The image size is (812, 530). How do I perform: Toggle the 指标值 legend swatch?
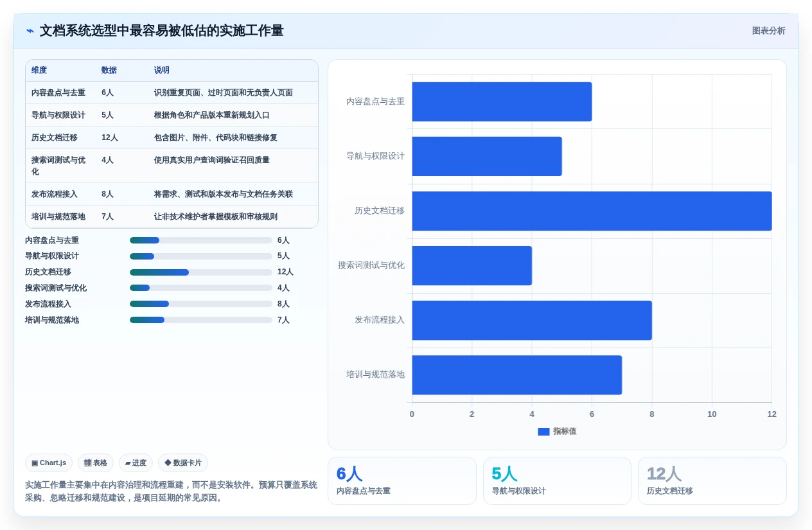(x=543, y=432)
